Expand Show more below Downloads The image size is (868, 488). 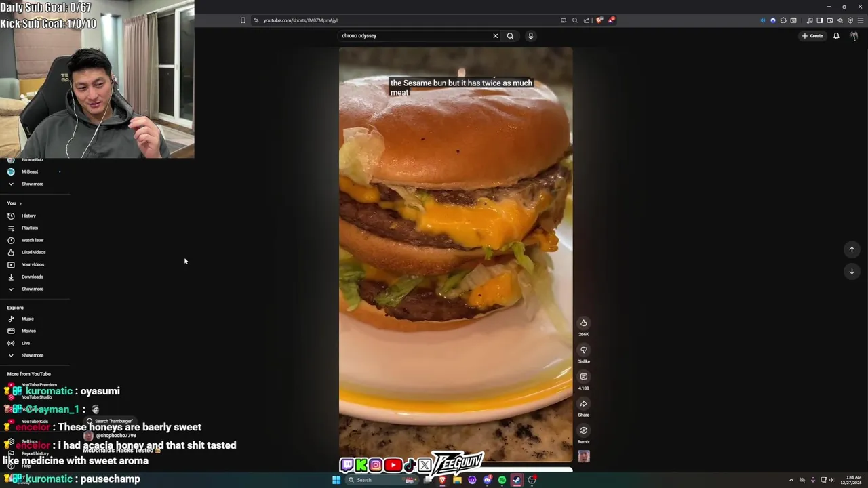click(x=34, y=289)
